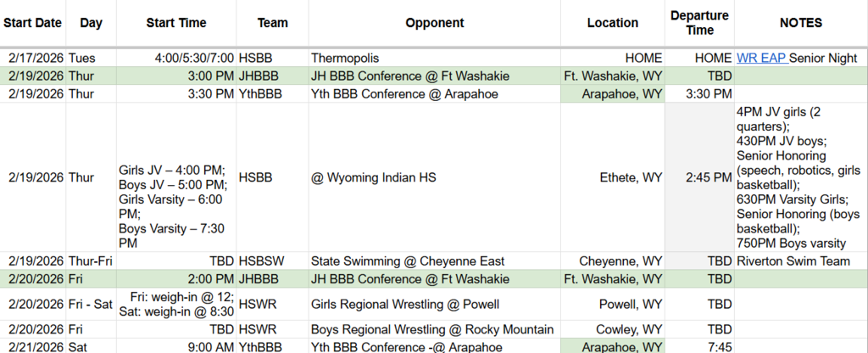
Task: Click Boys Regional Wrestling @ Rocky Mountain
Action: tap(432, 329)
